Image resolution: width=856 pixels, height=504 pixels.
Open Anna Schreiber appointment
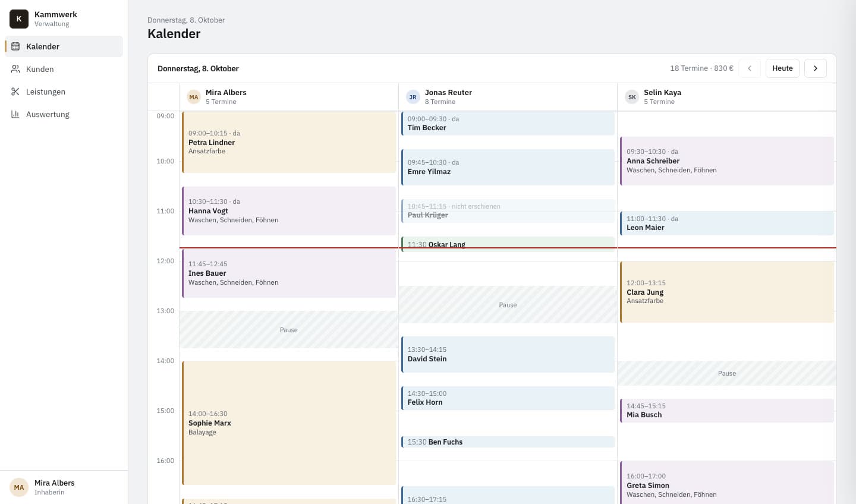coord(727,161)
